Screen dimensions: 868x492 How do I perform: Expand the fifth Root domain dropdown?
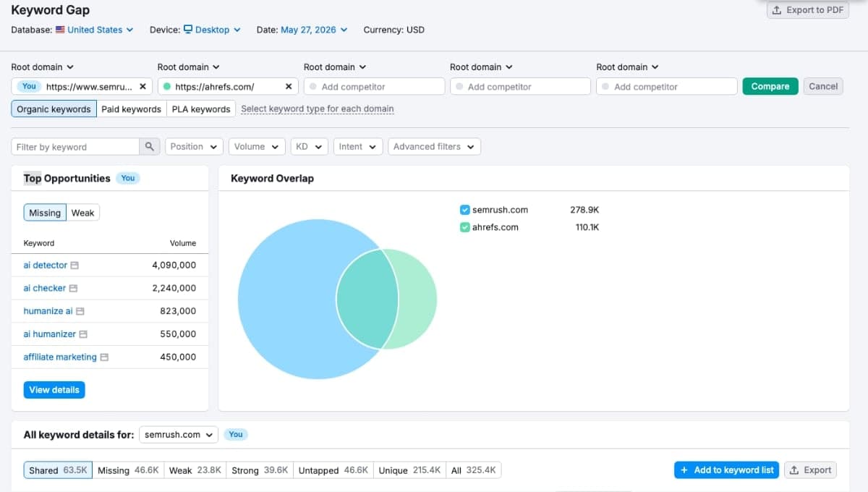pyautogui.click(x=627, y=67)
